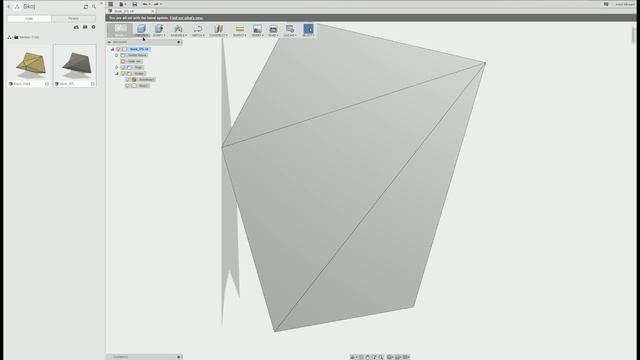Viewport: 640px width, 360px height.
Task: Search within the data panel
Action: (x=94, y=7)
